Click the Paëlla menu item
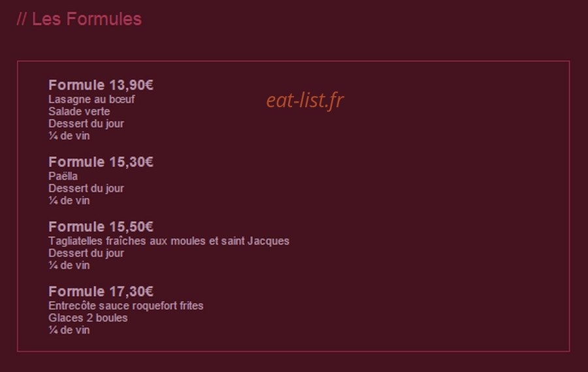This screenshot has height=372, width=588. 63,176
